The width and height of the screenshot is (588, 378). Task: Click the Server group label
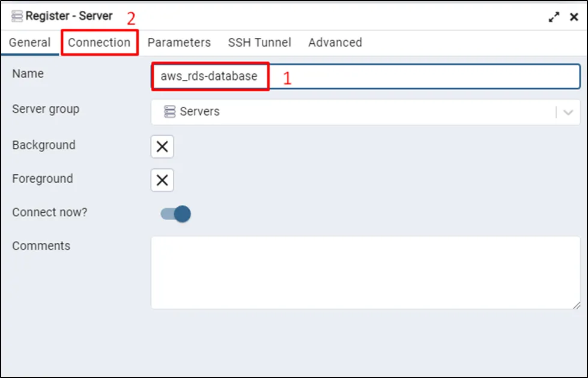click(46, 109)
